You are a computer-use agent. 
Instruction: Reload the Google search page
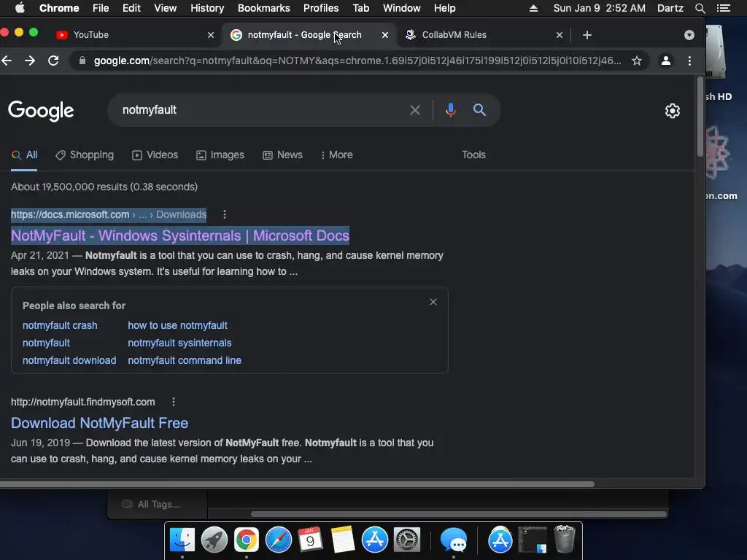pyautogui.click(x=53, y=61)
